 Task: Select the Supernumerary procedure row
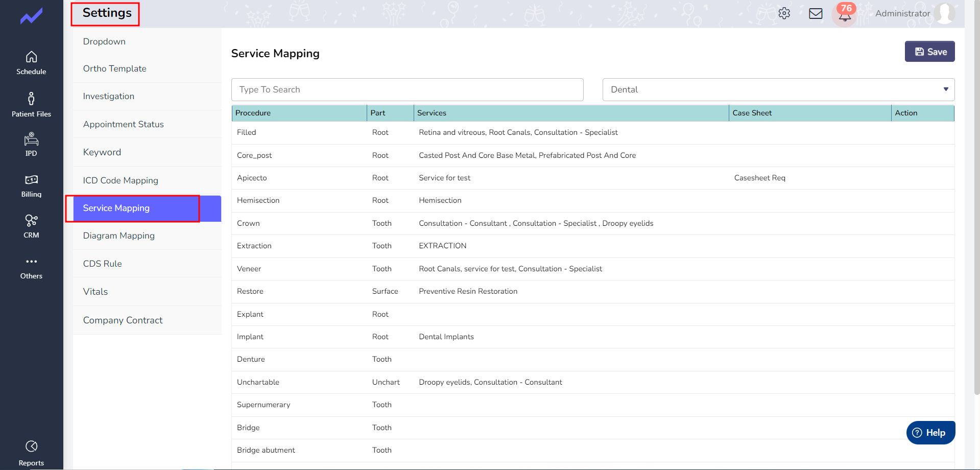tap(593, 405)
